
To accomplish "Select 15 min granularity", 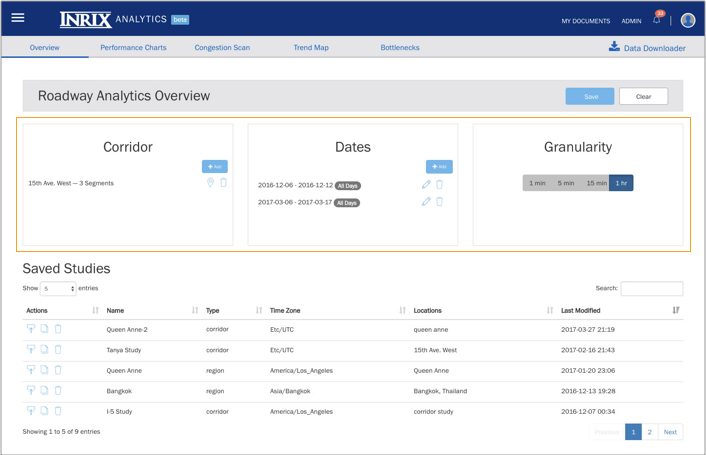I will pyautogui.click(x=596, y=183).
